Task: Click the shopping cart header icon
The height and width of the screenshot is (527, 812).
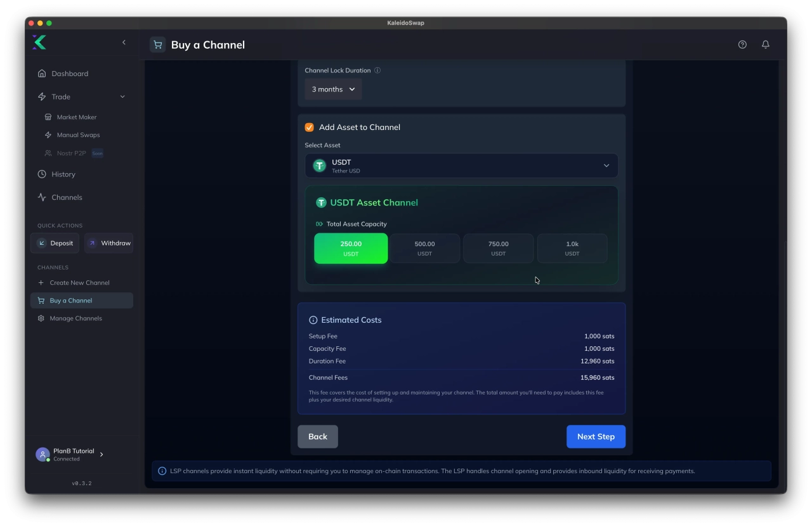Action: pos(158,45)
